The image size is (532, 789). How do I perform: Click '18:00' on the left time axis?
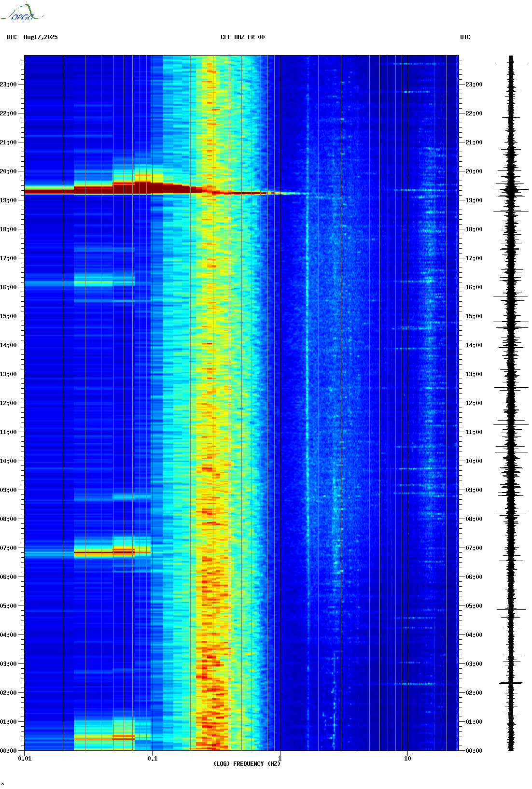click(x=8, y=229)
